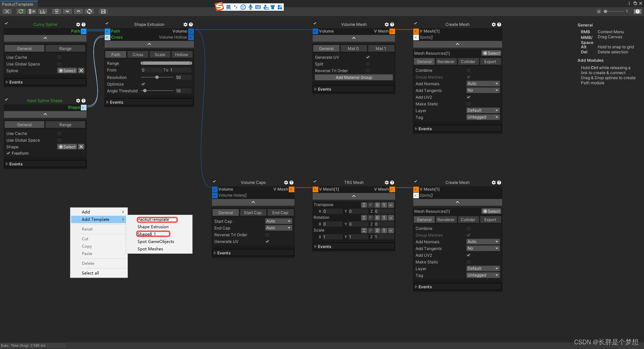
Task: Expand Events foldout in Shape Extrusion module
Action: click(149, 102)
